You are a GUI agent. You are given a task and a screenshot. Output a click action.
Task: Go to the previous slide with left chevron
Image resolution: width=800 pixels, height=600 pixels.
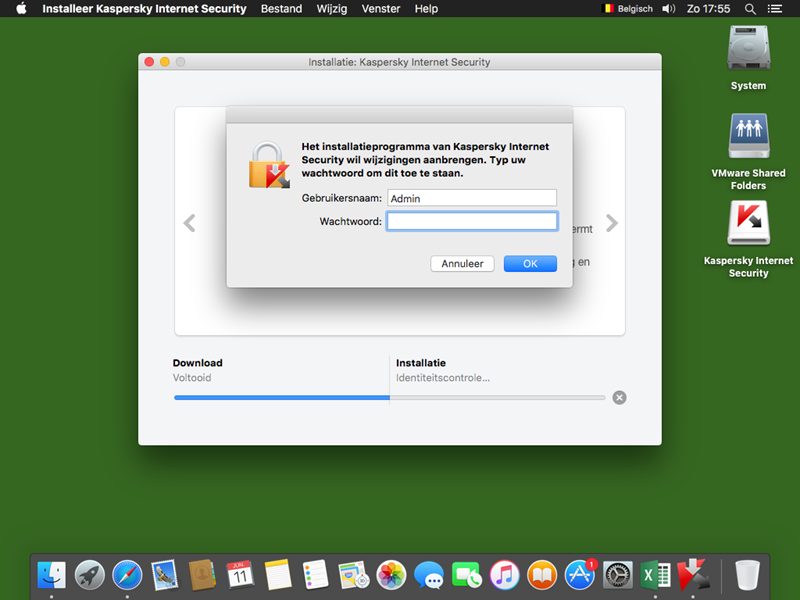(x=189, y=224)
